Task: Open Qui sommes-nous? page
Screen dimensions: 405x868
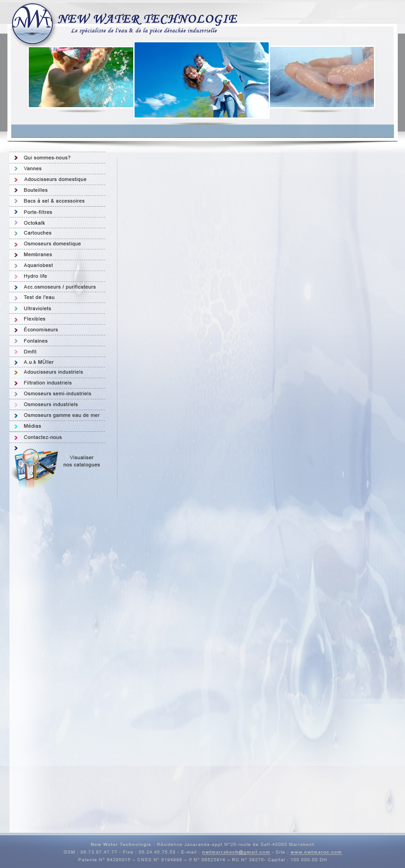Action: (x=47, y=158)
